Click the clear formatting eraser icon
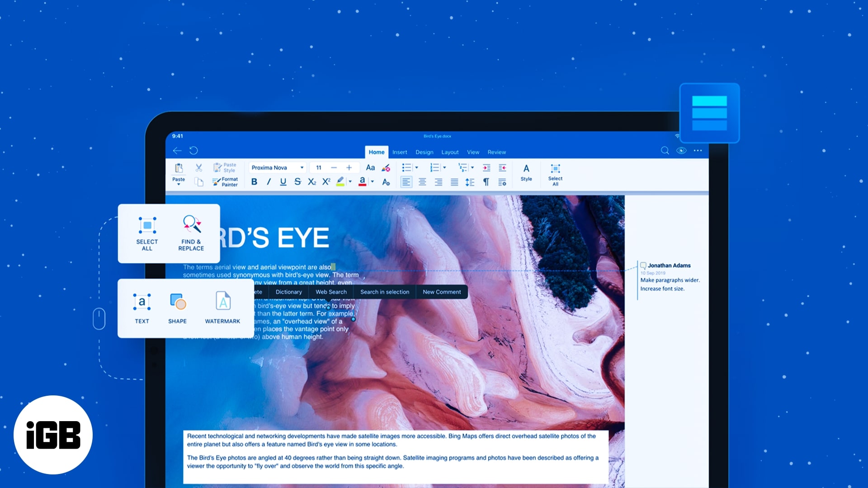The height and width of the screenshot is (488, 868). tap(386, 168)
